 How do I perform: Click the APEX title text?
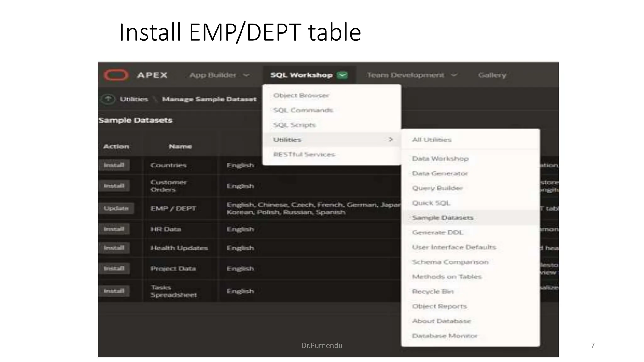[152, 75]
